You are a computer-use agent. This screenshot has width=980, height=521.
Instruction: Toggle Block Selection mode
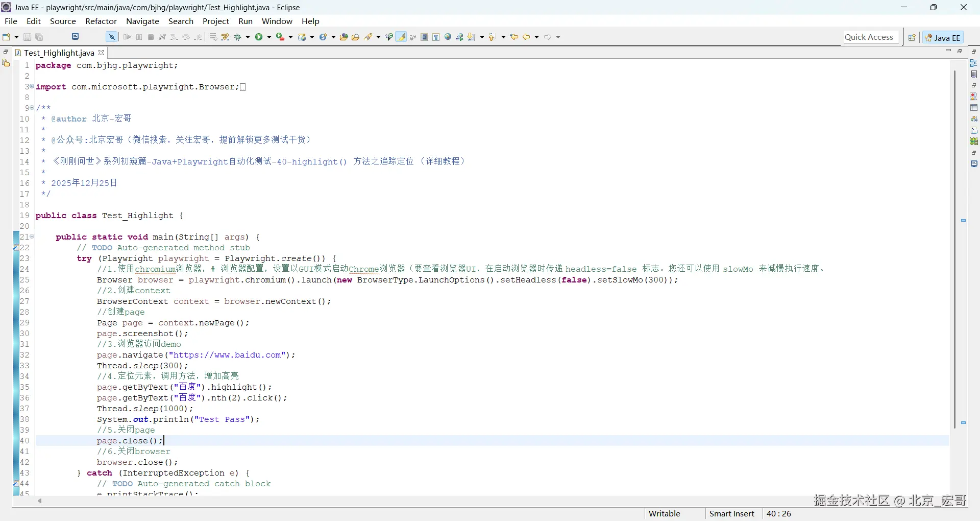pos(424,37)
